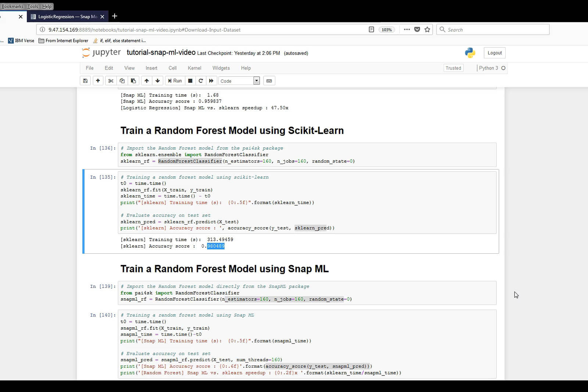Open the Cell menu

click(172, 68)
